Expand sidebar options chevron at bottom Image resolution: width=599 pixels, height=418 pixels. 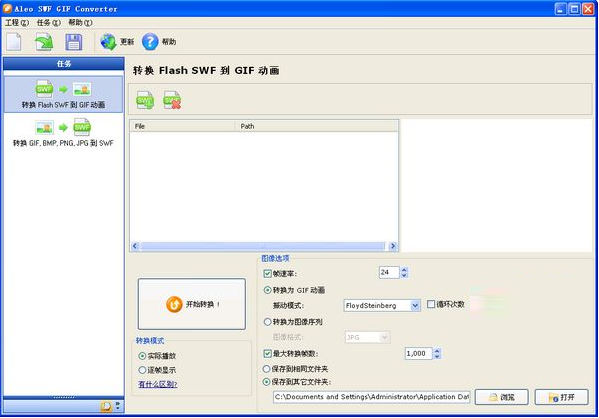pyautogui.click(x=118, y=406)
